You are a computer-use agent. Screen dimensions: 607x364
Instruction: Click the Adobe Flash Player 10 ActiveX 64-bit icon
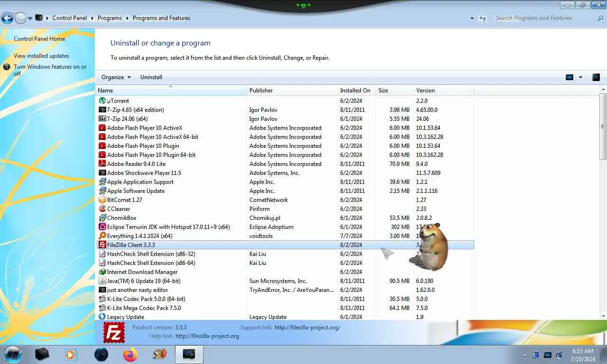coord(102,136)
